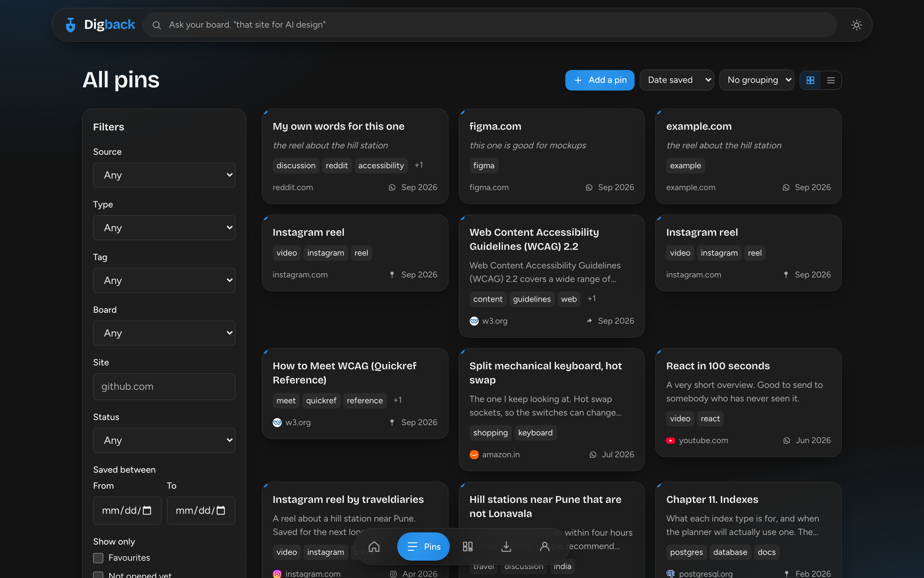Click WhatsApp icon on reddit.com pin
Viewport: 924px width, 578px height.
point(392,188)
